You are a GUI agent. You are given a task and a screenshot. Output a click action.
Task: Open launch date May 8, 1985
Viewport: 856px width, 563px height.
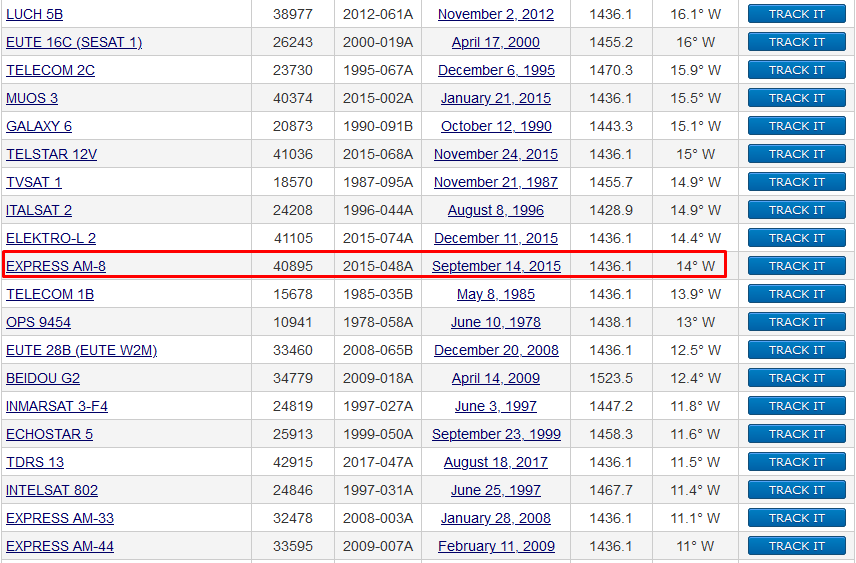click(496, 294)
